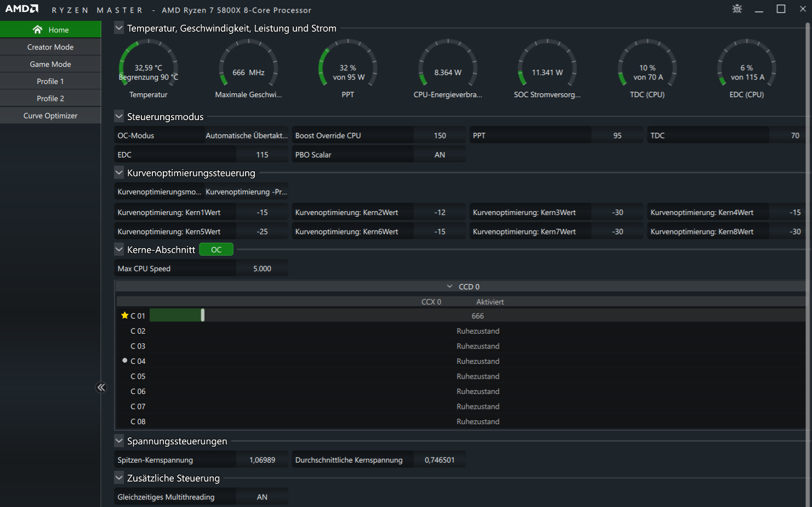Click the OC-Modus value Automatische Übertaktung
The image size is (812, 507).
246,136
